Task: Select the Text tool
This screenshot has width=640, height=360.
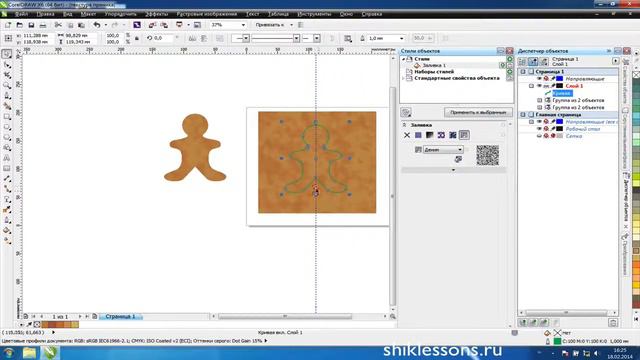Action: click(x=7, y=158)
